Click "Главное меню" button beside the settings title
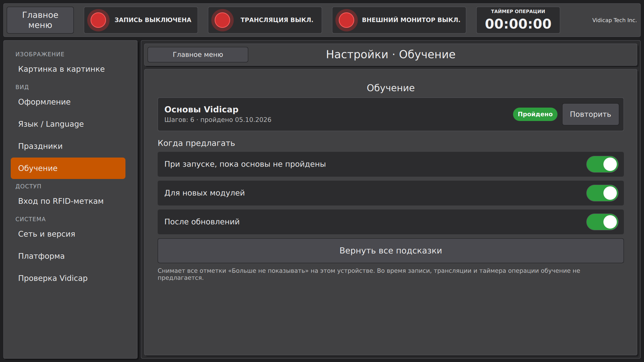The image size is (644, 362). (x=198, y=55)
